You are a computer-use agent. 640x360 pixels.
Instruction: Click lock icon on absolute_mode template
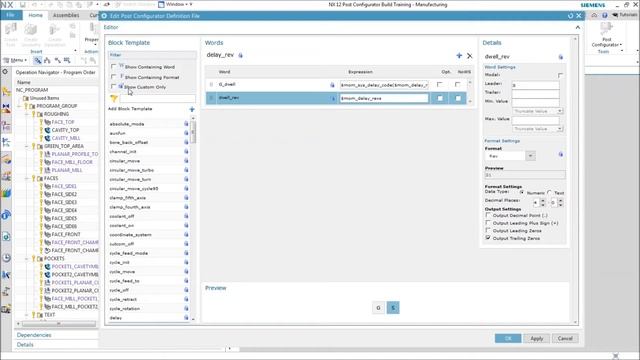click(x=186, y=124)
